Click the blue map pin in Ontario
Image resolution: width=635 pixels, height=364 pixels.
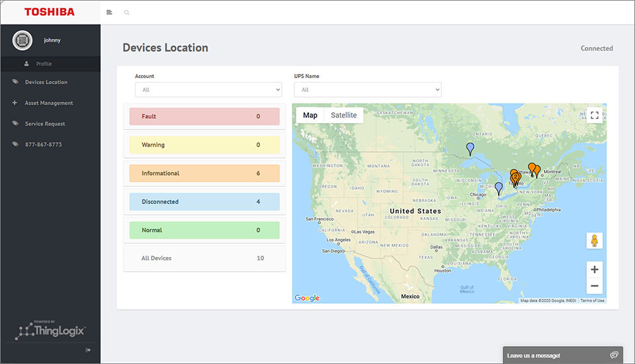click(x=470, y=149)
